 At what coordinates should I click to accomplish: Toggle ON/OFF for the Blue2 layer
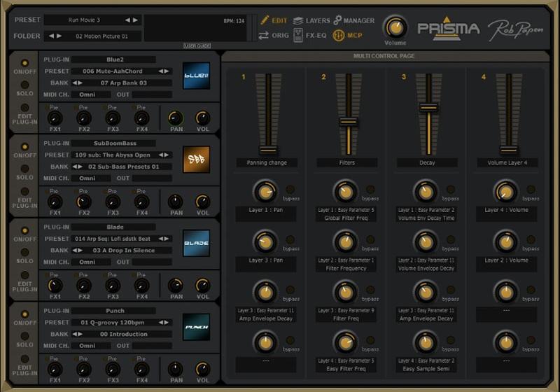pyautogui.click(x=24, y=64)
